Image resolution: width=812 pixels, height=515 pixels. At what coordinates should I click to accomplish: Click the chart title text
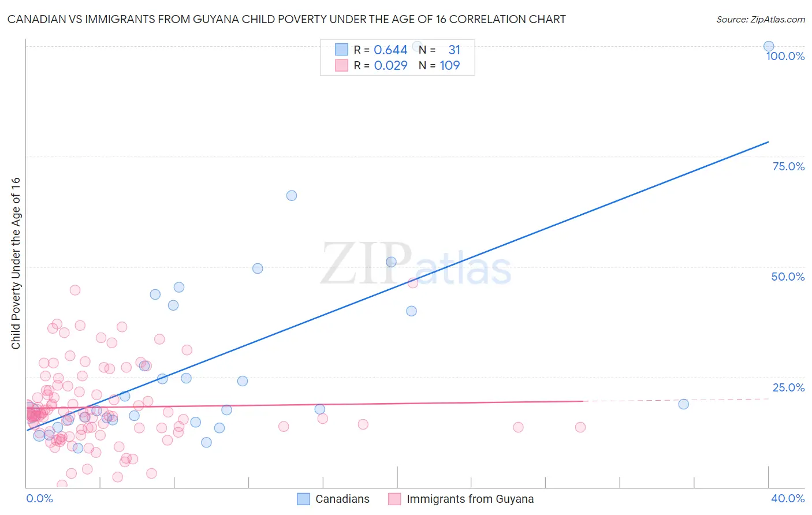point(286,19)
